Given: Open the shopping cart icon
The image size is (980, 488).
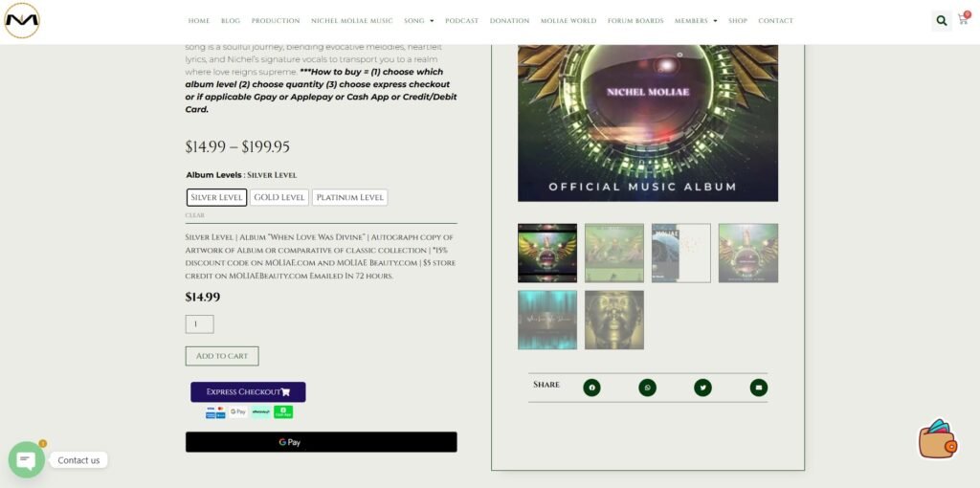Looking at the screenshot, I should click(963, 19).
